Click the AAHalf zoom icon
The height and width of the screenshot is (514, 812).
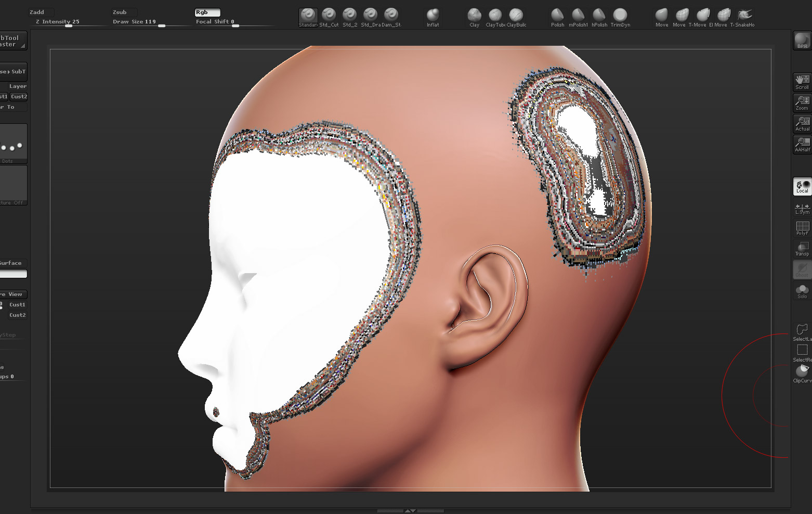[x=802, y=145]
